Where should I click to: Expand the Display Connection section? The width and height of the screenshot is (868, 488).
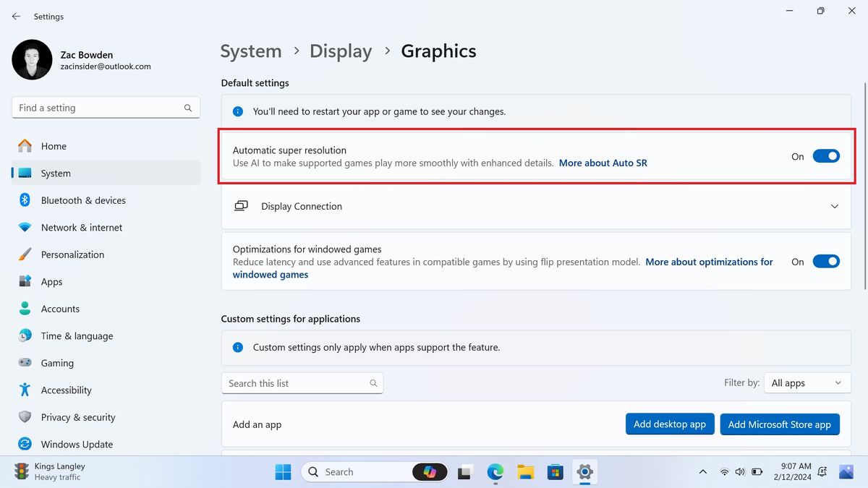click(x=835, y=206)
